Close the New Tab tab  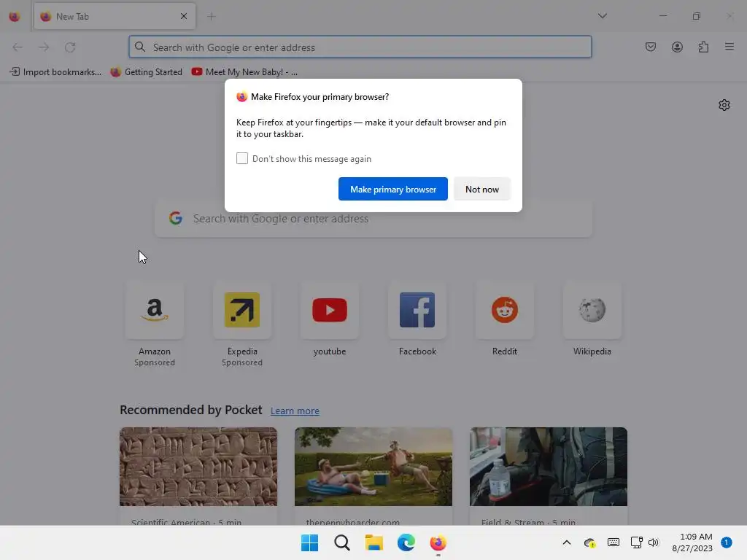pyautogui.click(x=184, y=17)
